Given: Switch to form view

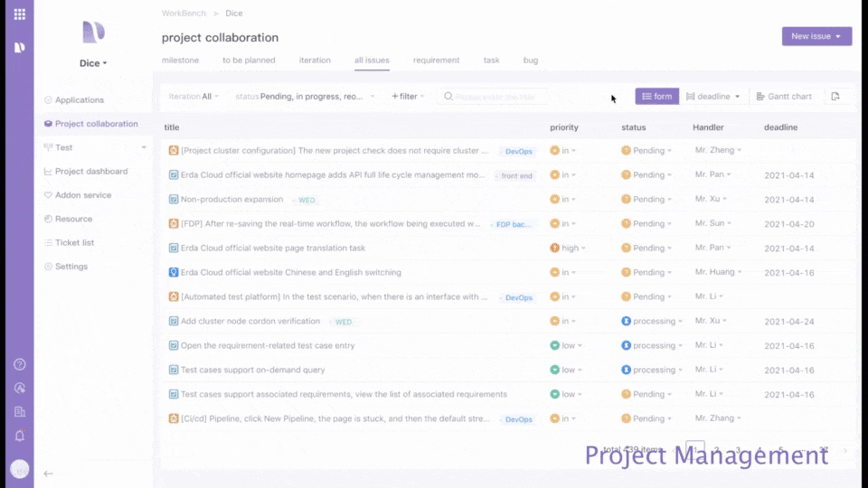Looking at the screenshot, I should click(656, 97).
